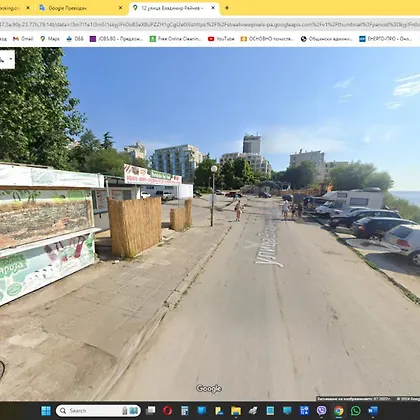The width and height of the screenshot is (420, 420).
Task: Open the Windows Start menu
Action: point(46,411)
